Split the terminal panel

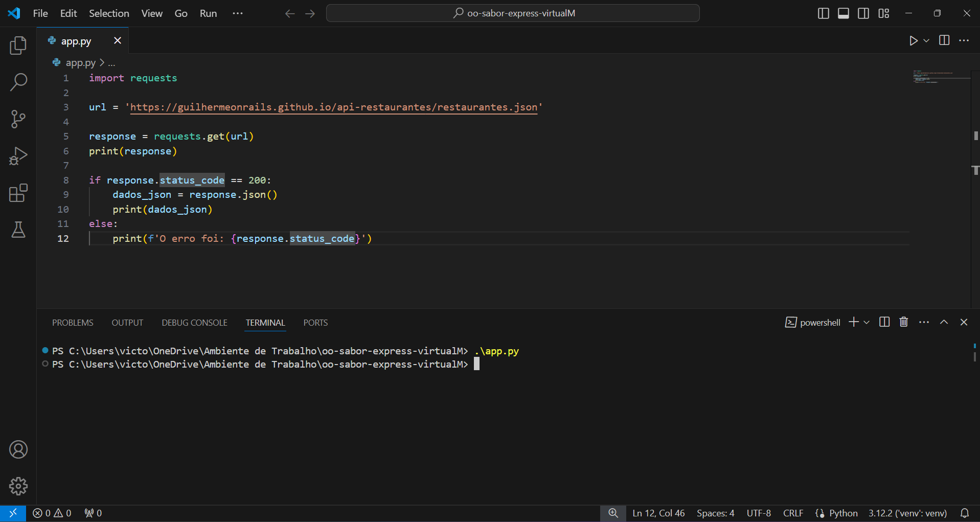[x=884, y=322]
